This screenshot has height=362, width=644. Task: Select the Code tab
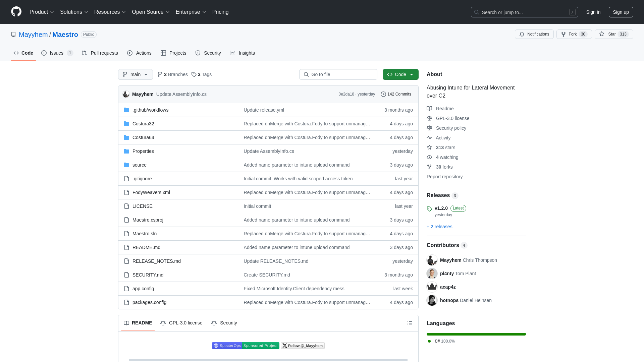point(23,53)
